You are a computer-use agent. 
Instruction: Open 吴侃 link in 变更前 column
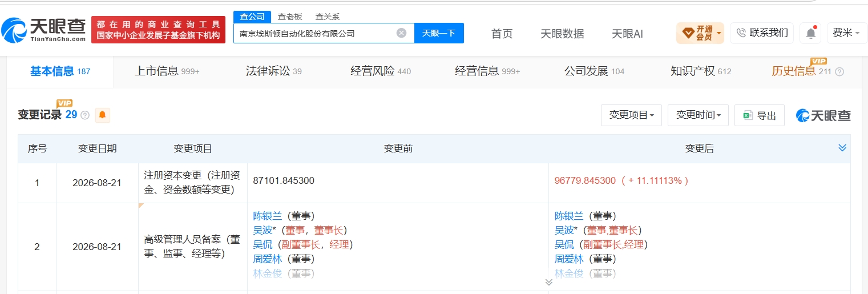[262, 244]
